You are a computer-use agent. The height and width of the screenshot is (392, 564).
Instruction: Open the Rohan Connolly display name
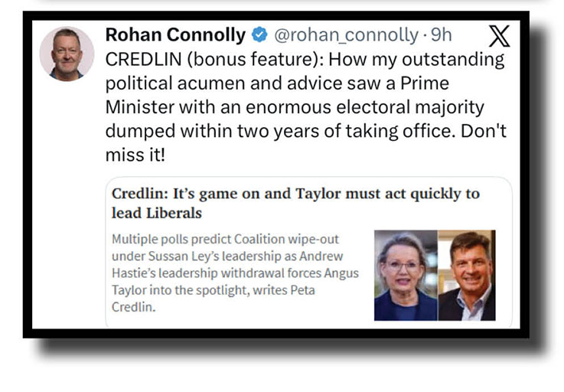coord(175,35)
